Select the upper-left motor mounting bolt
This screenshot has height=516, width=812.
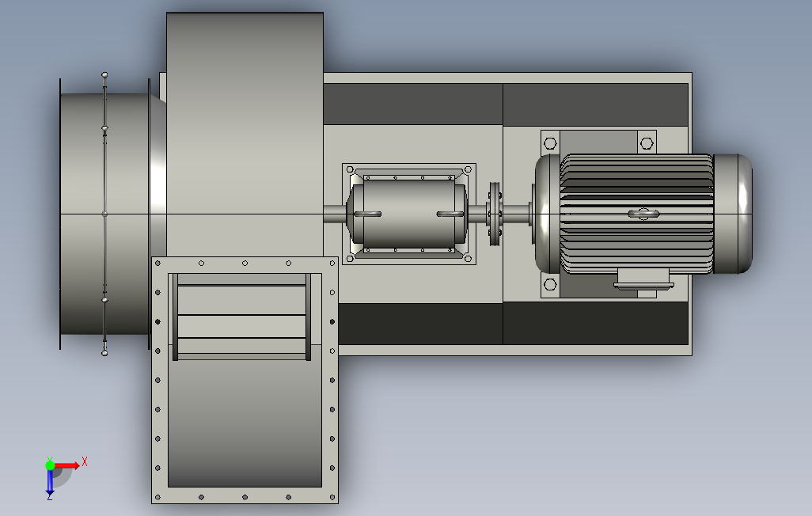point(551,143)
